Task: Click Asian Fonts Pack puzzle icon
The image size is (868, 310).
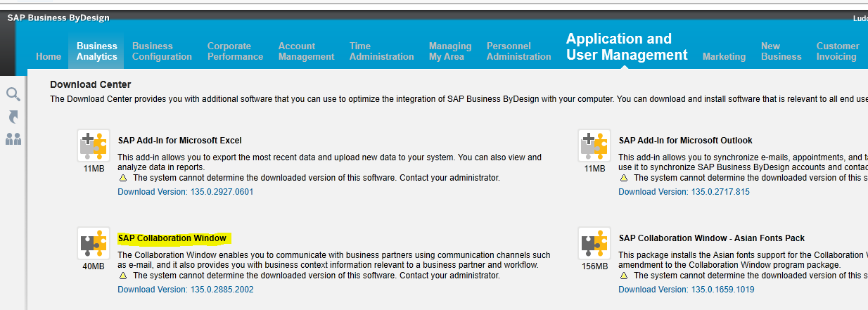Action: click(x=594, y=244)
